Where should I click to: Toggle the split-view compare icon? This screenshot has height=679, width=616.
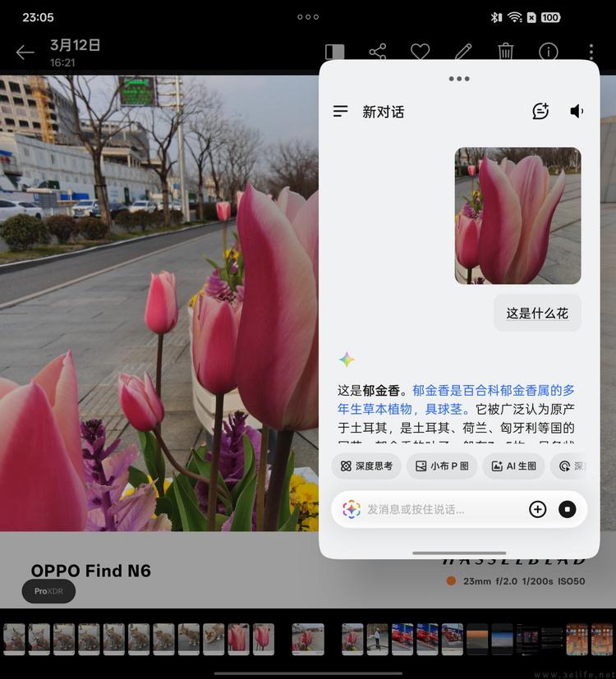(334, 52)
